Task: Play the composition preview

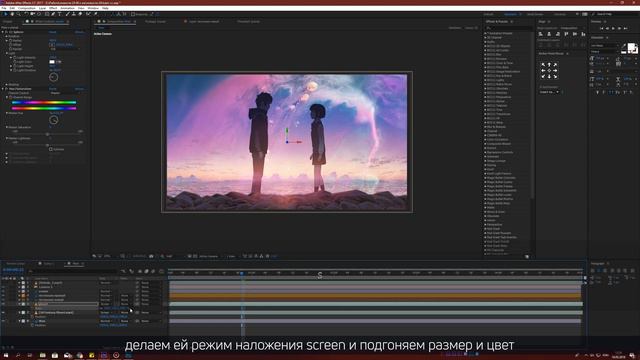Action: click(613, 28)
